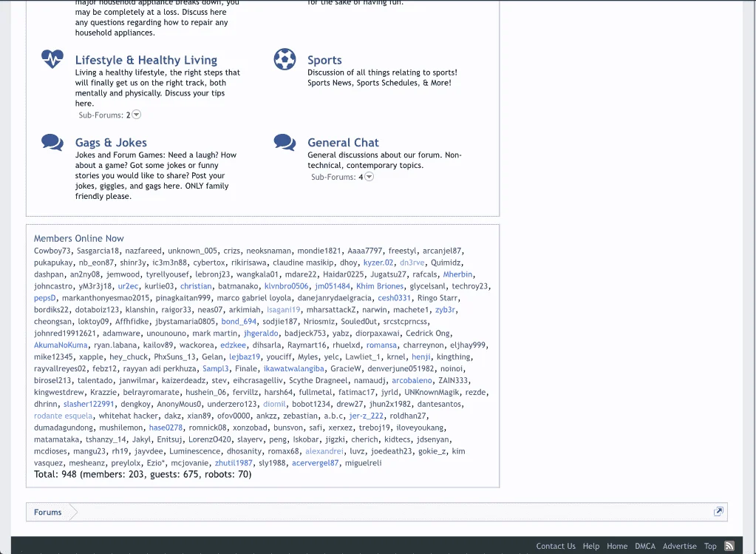
Task: View member acervergel87 profile
Action: 316,463
